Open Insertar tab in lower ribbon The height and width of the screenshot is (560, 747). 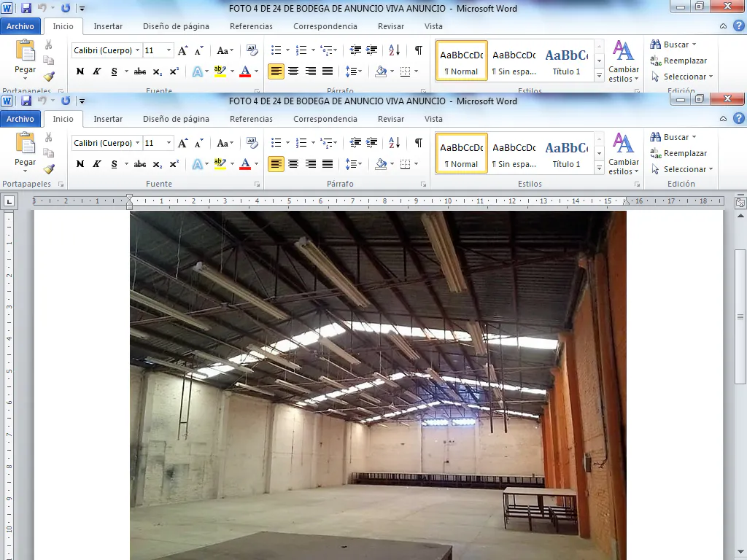tap(108, 119)
